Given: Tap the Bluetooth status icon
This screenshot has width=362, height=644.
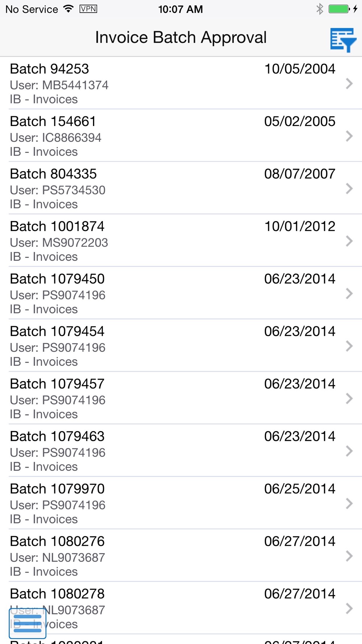Looking at the screenshot, I should (319, 9).
